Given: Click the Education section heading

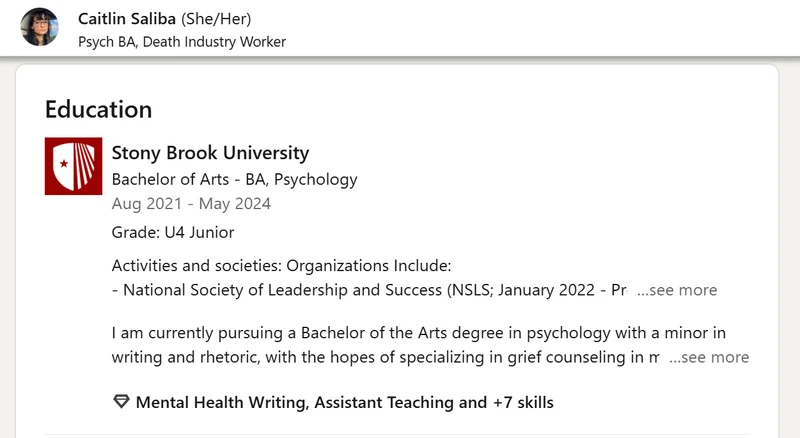Looking at the screenshot, I should pyautogui.click(x=98, y=109).
